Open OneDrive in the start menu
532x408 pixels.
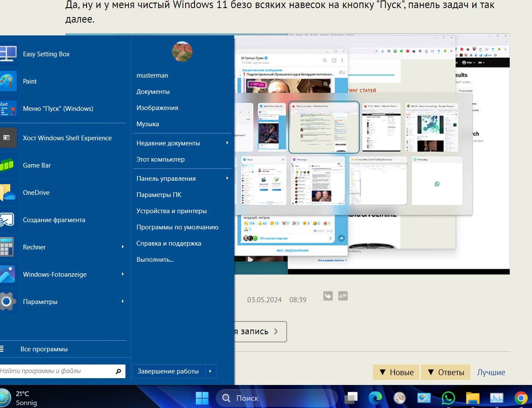point(36,193)
